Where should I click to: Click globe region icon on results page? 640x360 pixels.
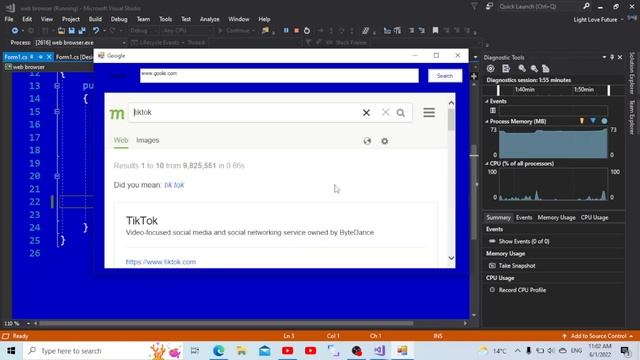[367, 141]
